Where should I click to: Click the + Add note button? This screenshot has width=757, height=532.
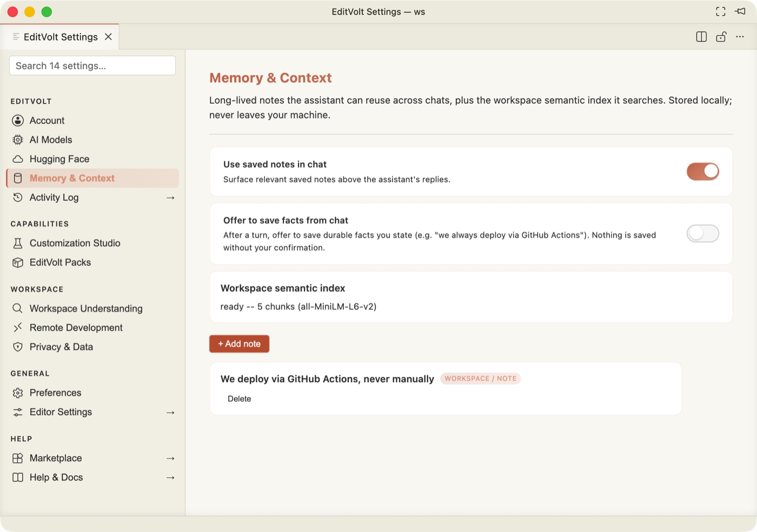coord(239,344)
